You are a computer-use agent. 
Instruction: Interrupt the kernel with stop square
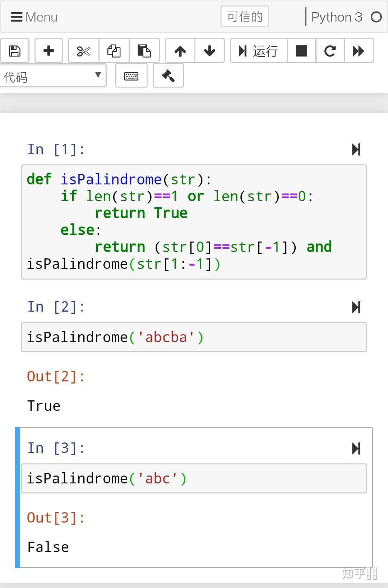(301, 51)
